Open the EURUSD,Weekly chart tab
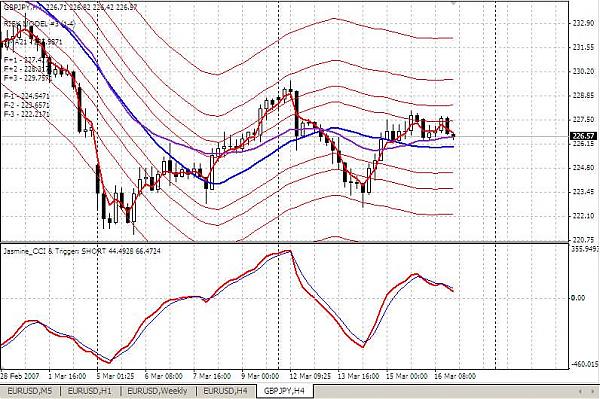Screen dimensions: 600x399 click(x=158, y=391)
